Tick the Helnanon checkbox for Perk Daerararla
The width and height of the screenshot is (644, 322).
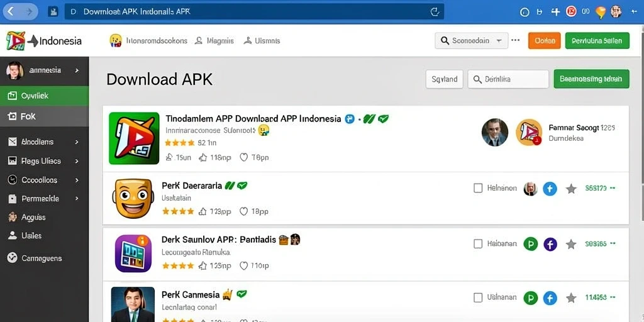pos(478,188)
